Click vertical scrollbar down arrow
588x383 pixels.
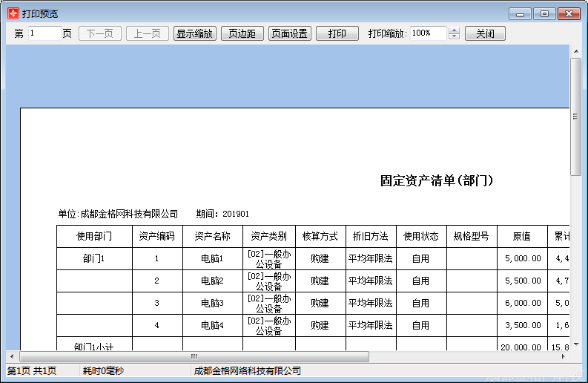(x=575, y=345)
